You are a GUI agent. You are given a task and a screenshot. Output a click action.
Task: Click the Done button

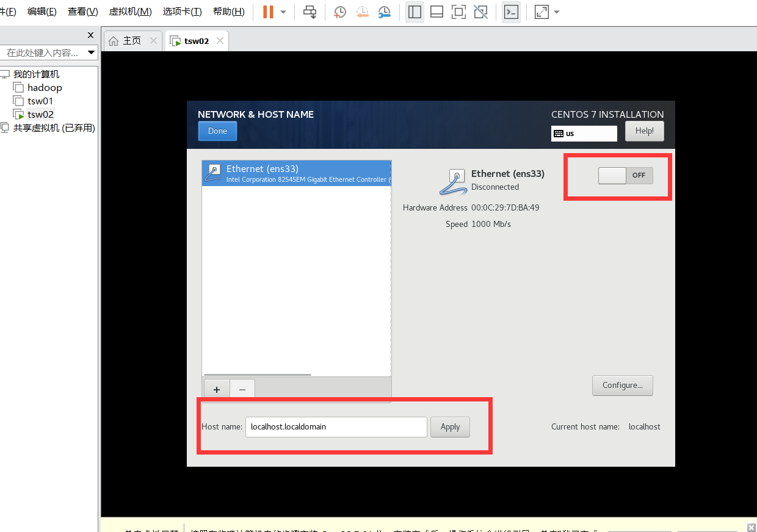tap(217, 131)
